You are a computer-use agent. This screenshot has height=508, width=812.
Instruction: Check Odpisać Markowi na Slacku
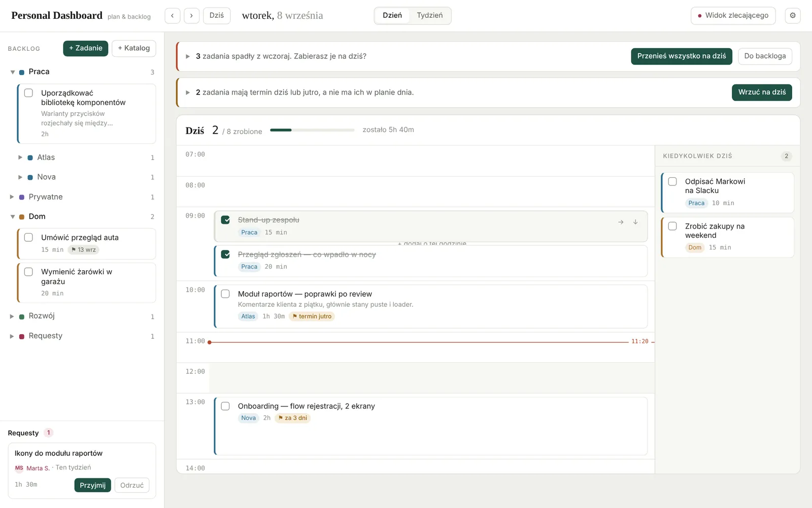coord(672,181)
